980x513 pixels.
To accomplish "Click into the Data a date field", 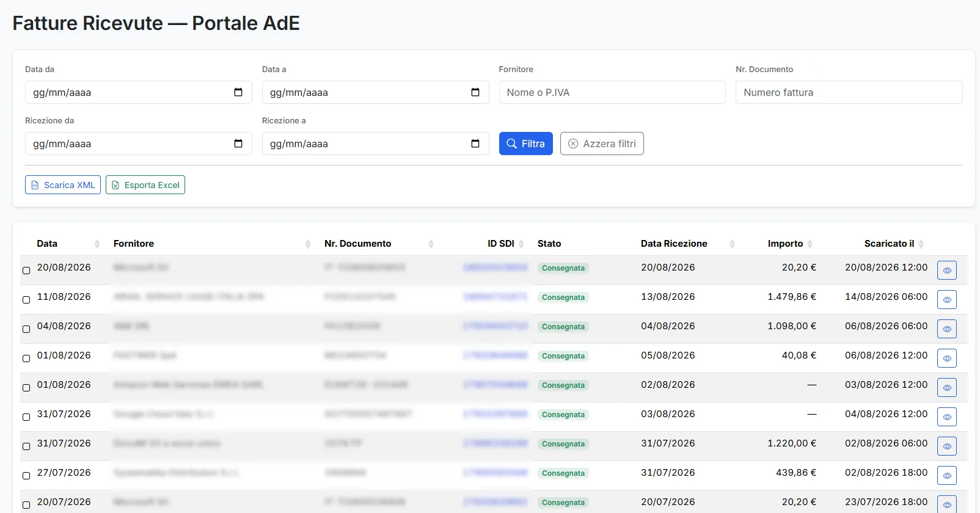I will point(375,92).
